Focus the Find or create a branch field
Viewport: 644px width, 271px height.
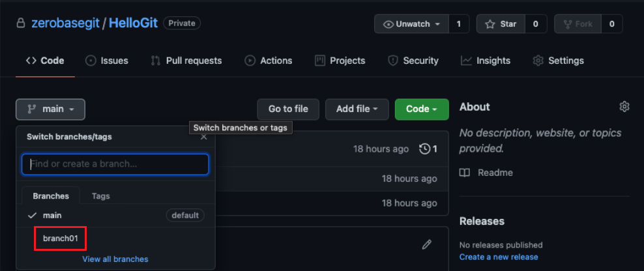(x=115, y=164)
